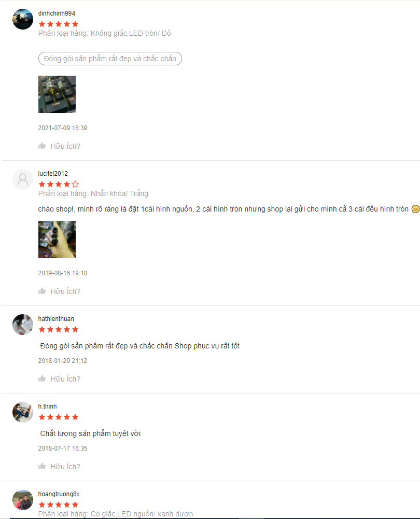
Task: Click thumbs-up icon on dinhchinh994's review
Action: (x=42, y=146)
